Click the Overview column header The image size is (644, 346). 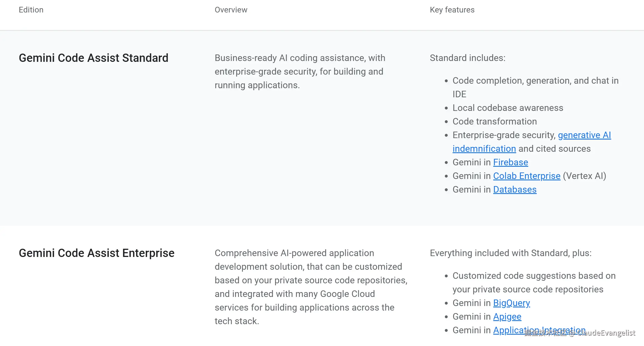pyautogui.click(x=231, y=10)
